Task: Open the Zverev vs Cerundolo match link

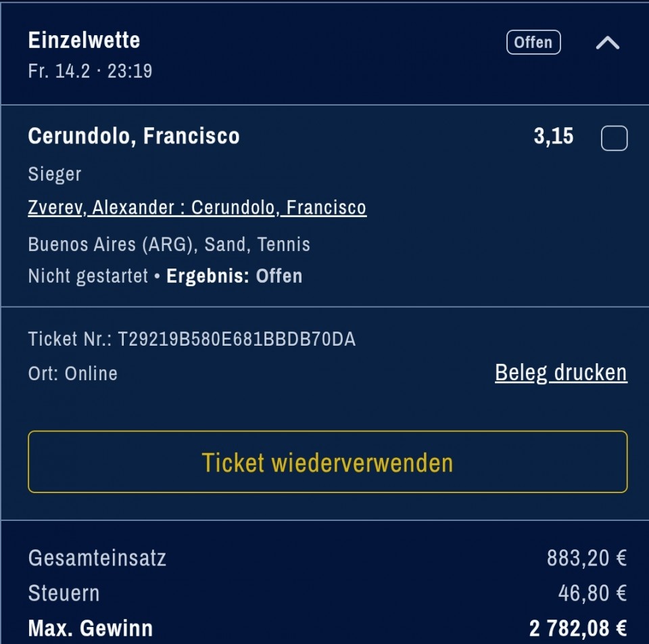Action: tap(197, 208)
